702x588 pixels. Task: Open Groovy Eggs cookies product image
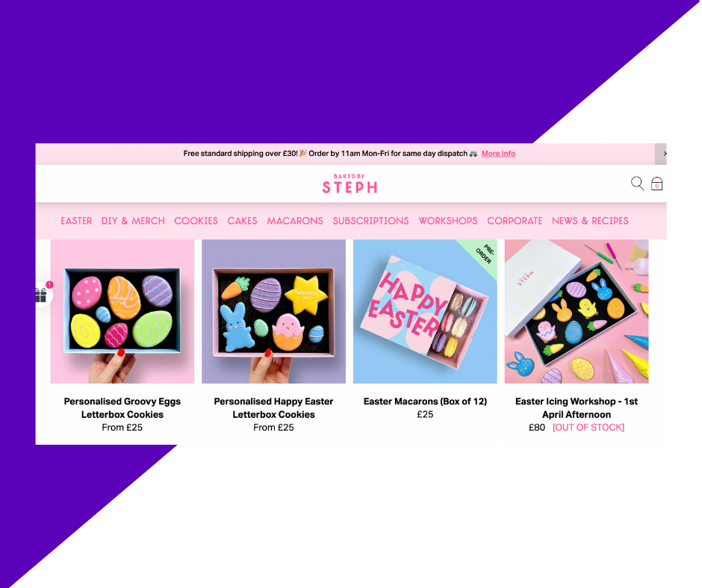[x=122, y=311]
